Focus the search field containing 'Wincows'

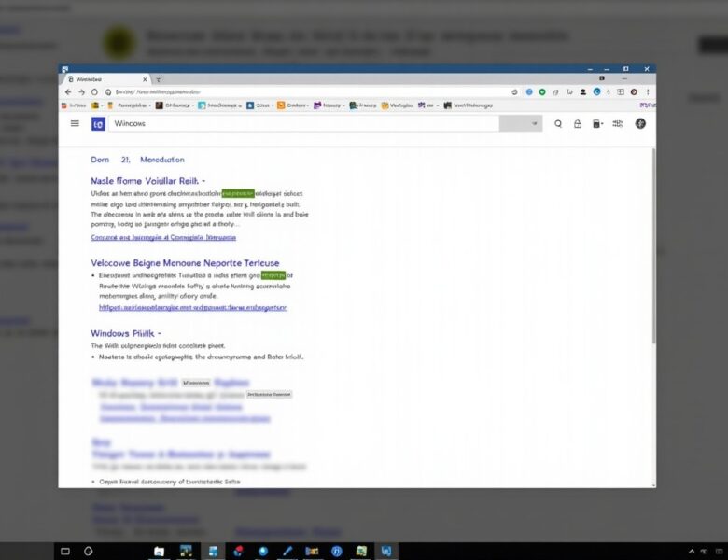tap(303, 123)
